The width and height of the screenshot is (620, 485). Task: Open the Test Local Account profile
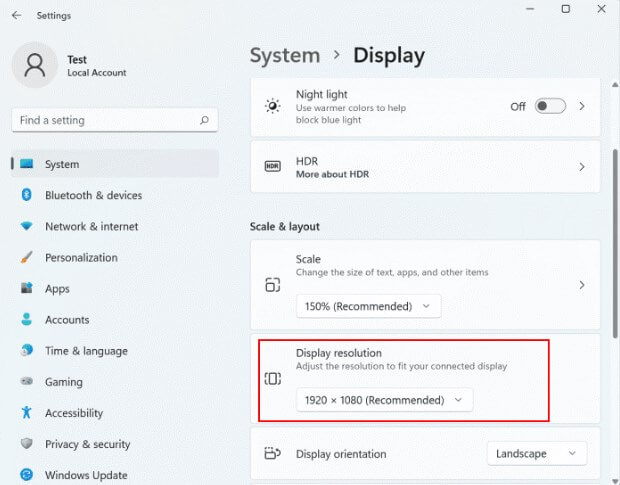click(x=70, y=66)
